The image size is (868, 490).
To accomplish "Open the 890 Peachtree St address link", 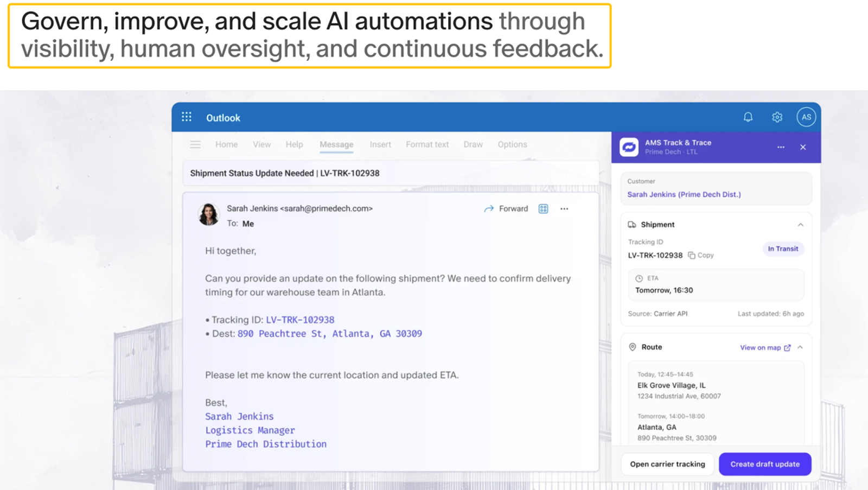I will 330,334.
